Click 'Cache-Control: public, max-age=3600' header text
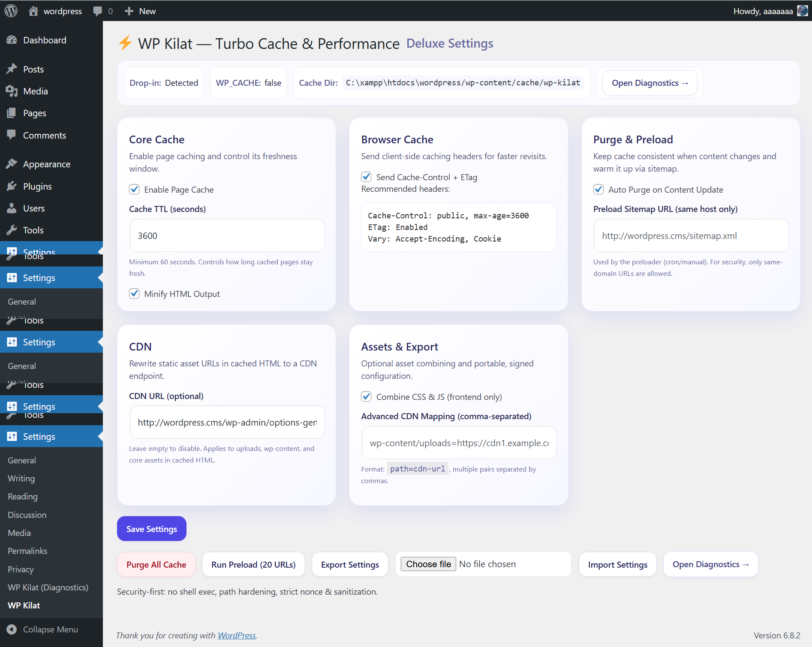 pos(448,215)
